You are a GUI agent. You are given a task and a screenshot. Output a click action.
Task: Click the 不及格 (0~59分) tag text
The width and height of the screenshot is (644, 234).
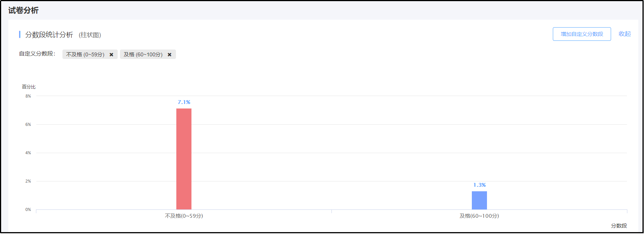pos(85,54)
